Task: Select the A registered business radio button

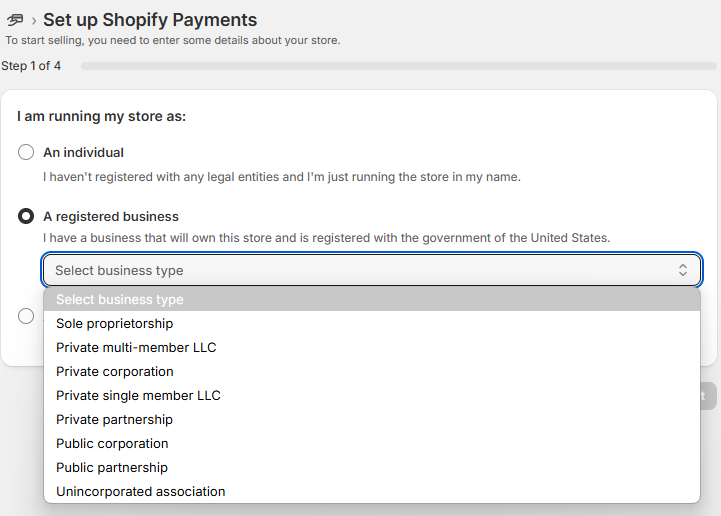Action: point(26,216)
